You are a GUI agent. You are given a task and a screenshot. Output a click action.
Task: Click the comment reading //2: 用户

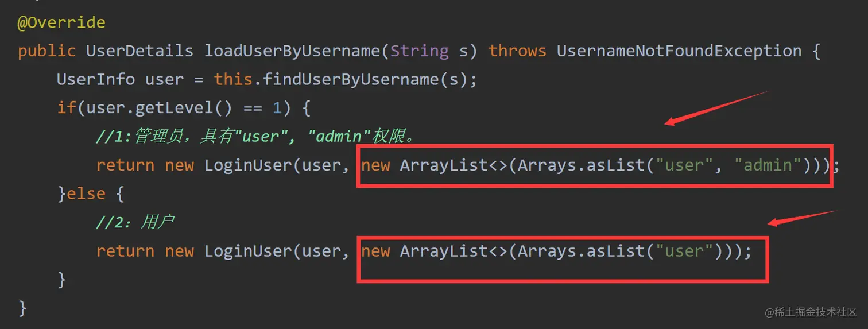tap(135, 222)
